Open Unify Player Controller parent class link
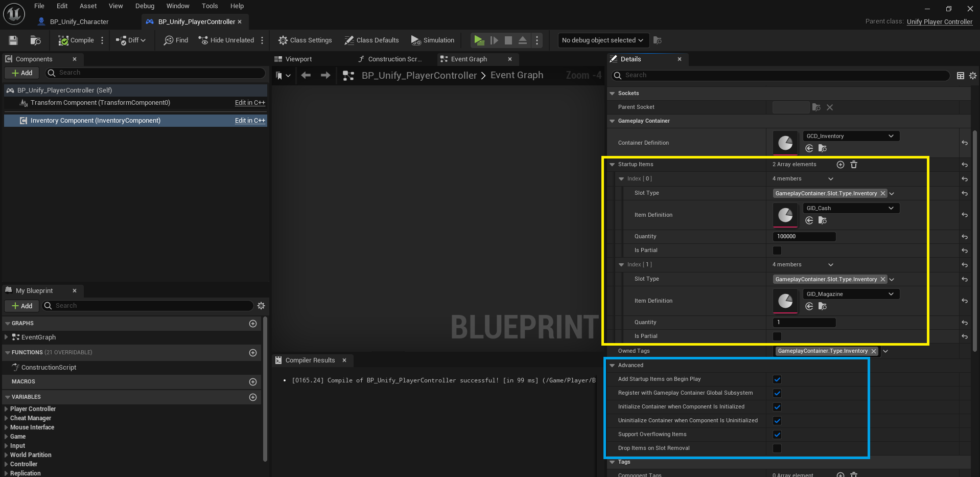The width and height of the screenshot is (980, 477). point(939,21)
